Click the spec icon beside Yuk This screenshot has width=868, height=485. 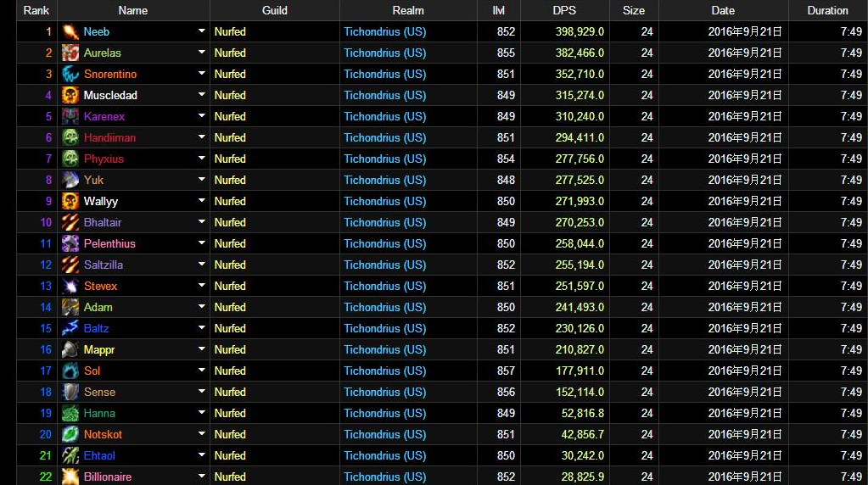tap(70, 181)
